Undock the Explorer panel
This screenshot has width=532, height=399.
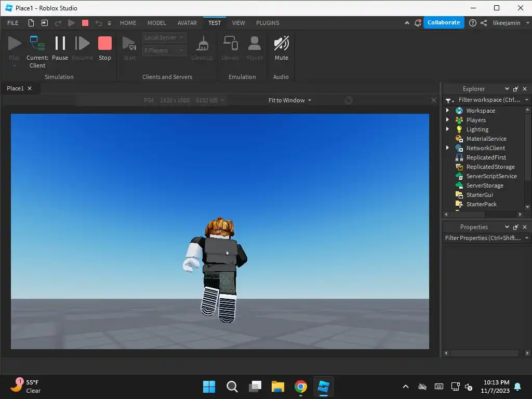516,89
